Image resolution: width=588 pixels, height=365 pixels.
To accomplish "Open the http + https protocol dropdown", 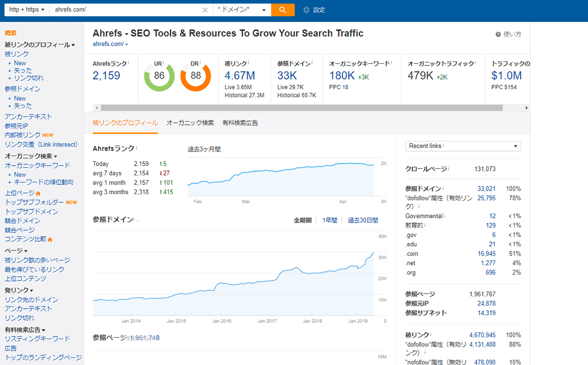I will click(x=27, y=10).
